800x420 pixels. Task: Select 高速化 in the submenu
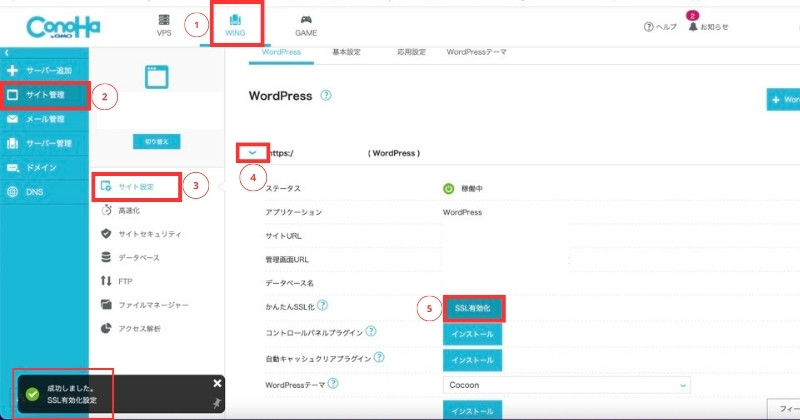(x=120, y=210)
